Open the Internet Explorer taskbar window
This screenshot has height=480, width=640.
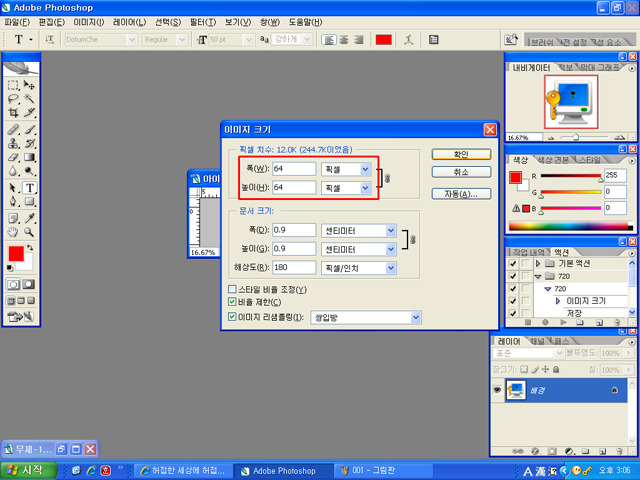(183, 471)
